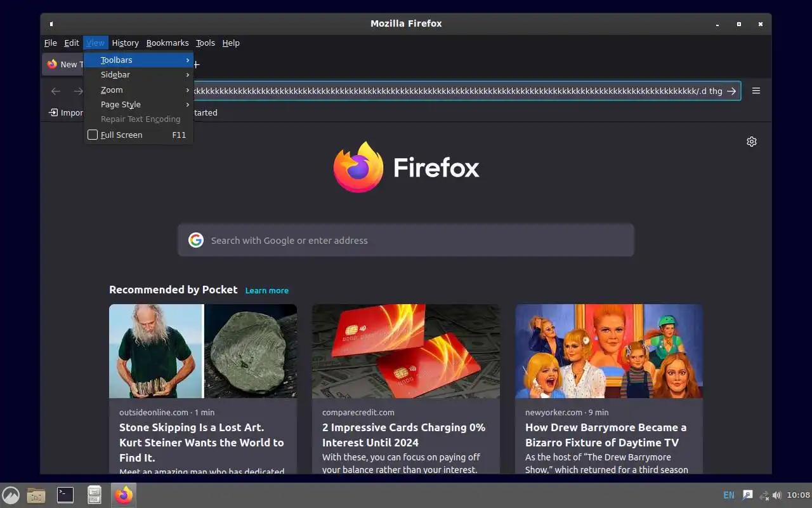Click the Go arrow in address bar
This screenshot has height=508, width=812.
point(731,91)
